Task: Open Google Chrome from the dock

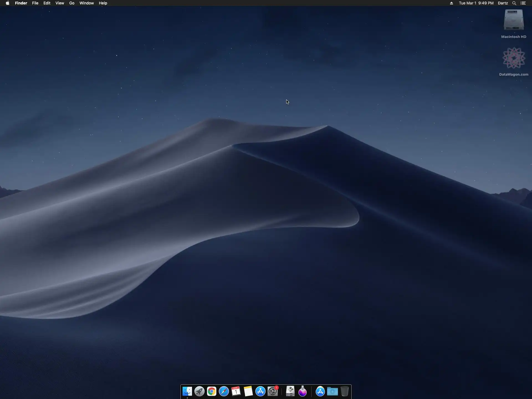Action: coord(212,391)
